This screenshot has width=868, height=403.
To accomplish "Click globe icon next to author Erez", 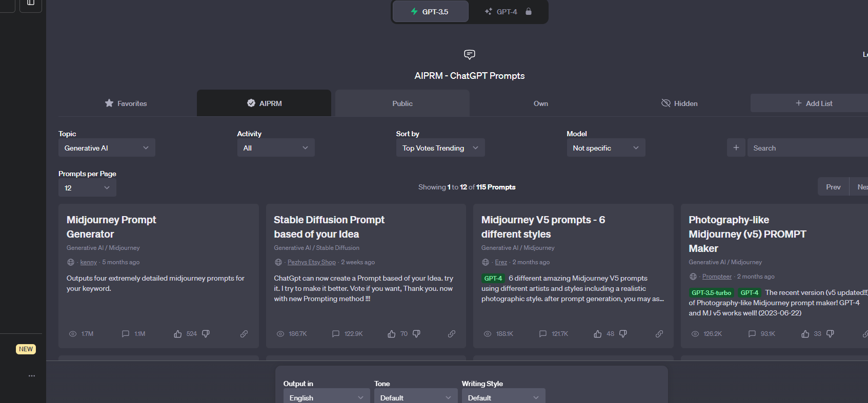I will coord(486,262).
